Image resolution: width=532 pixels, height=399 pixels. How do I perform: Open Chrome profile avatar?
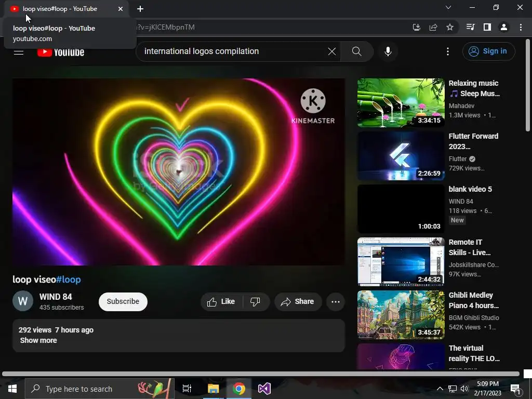coord(504,27)
